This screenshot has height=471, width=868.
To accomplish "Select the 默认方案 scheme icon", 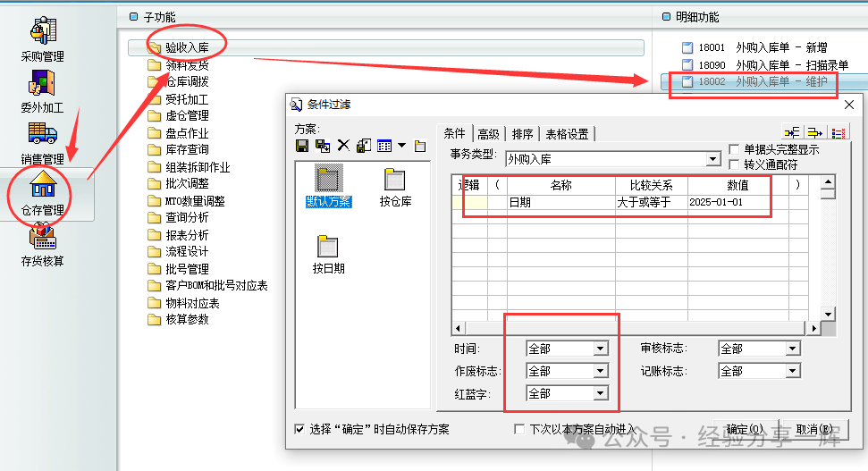I will tap(328, 181).
